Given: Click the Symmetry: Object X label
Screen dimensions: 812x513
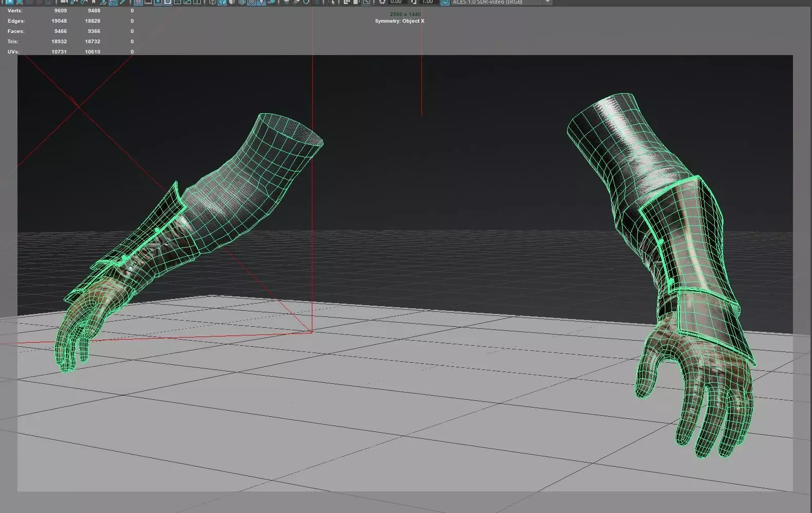Looking at the screenshot, I should pos(400,21).
